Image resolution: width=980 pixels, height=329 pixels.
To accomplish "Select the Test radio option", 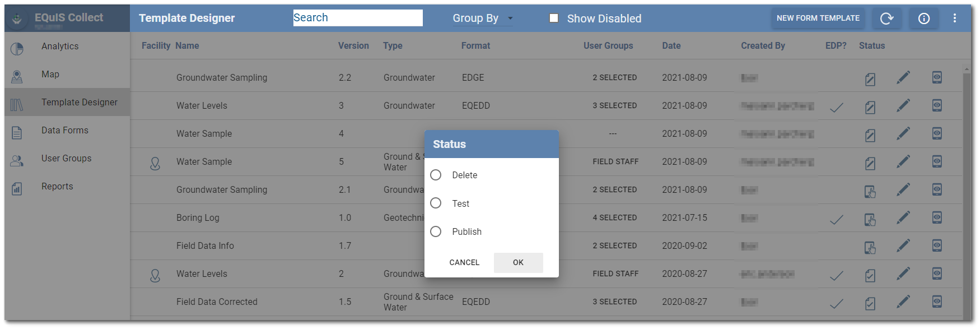I will click(x=436, y=203).
